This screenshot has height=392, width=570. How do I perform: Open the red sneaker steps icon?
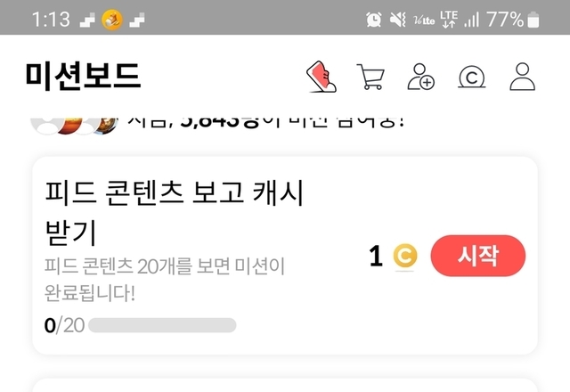tap(322, 77)
